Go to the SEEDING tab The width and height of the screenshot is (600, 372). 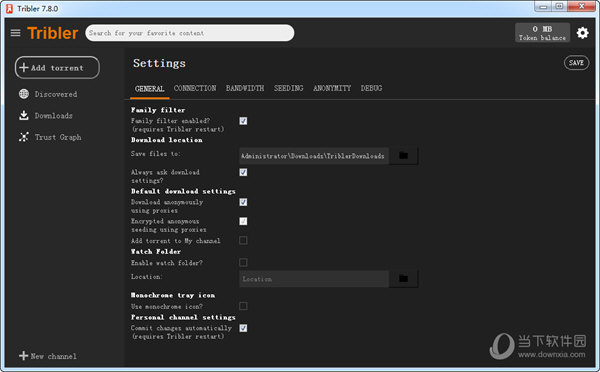tap(289, 88)
